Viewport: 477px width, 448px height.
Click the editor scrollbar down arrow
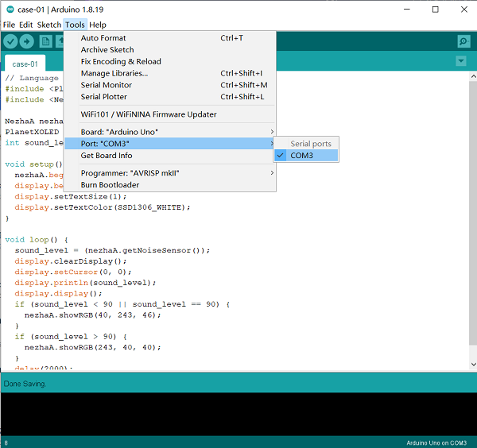pos(473,364)
